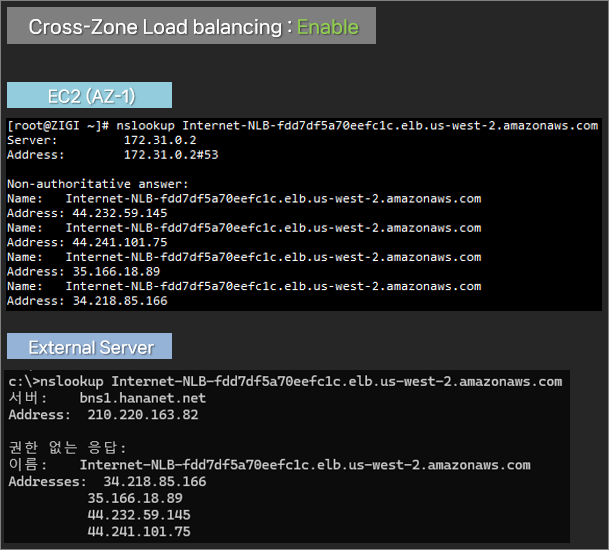The image size is (609, 550).
Task: Click the "Cross-Zone Load balancing" title text
Action: pos(155,27)
